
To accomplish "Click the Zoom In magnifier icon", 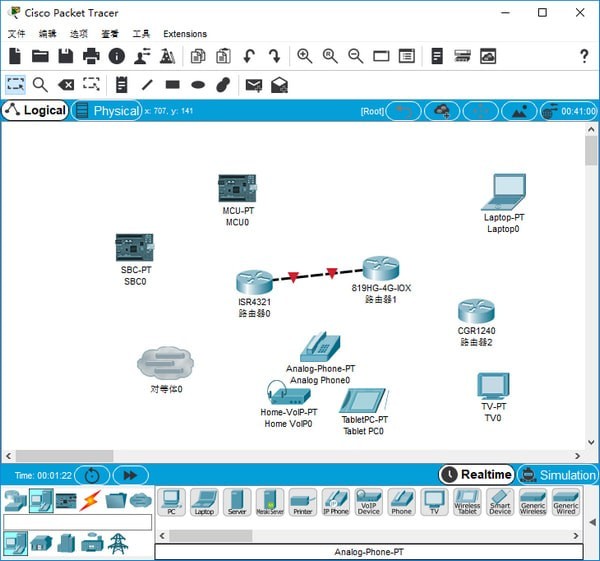I will 304,56.
